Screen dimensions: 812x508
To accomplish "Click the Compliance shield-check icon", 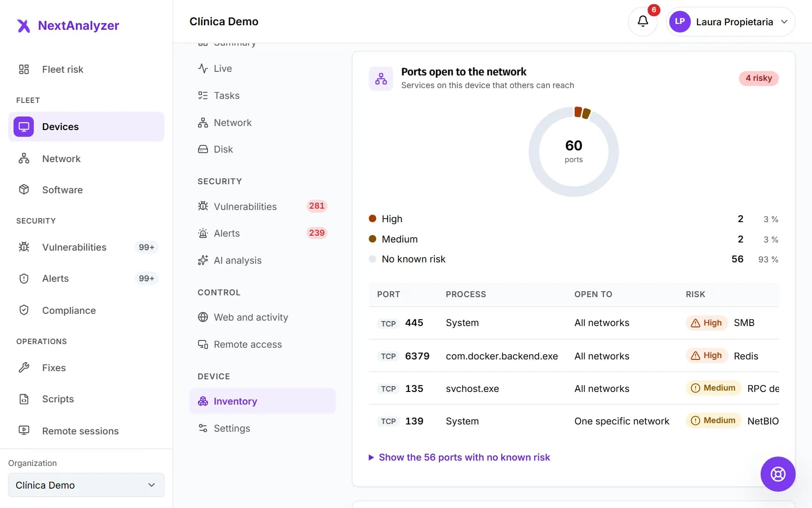I will coord(24,310).
